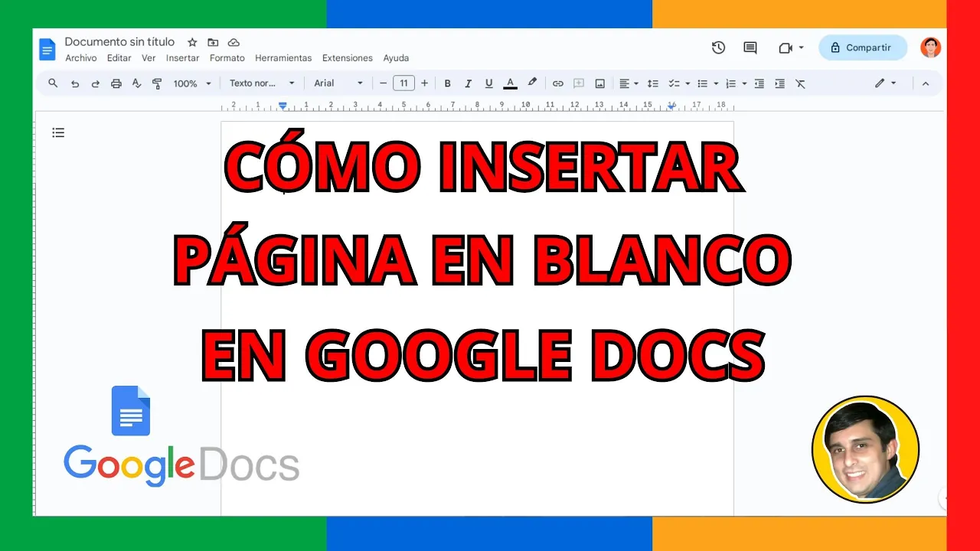Open the comments history icon
The width and height of the screenshot is (980, 551).
pyautogui.click(x=750, y=47)
